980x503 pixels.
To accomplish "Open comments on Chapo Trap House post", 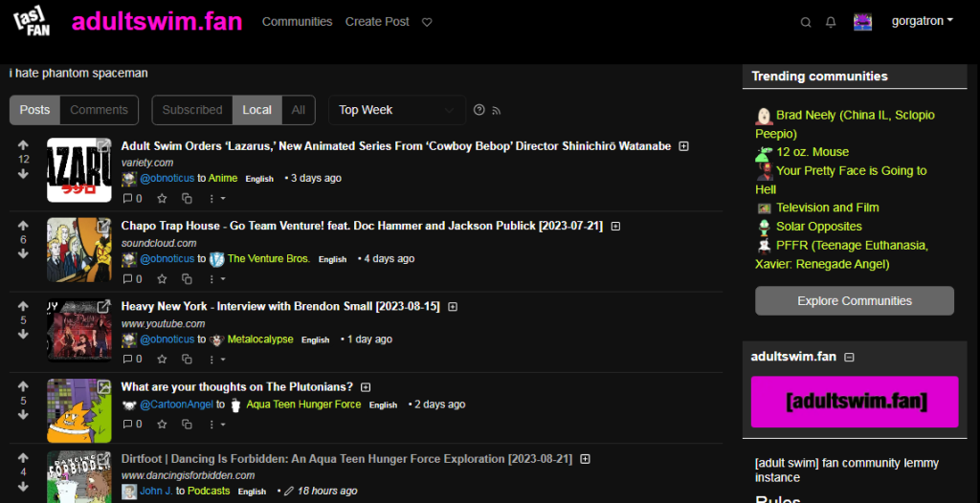I will coord(132,278).
